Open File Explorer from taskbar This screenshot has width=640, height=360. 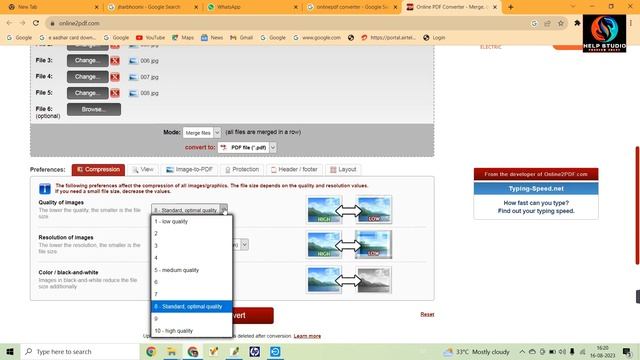pos(172,351)
